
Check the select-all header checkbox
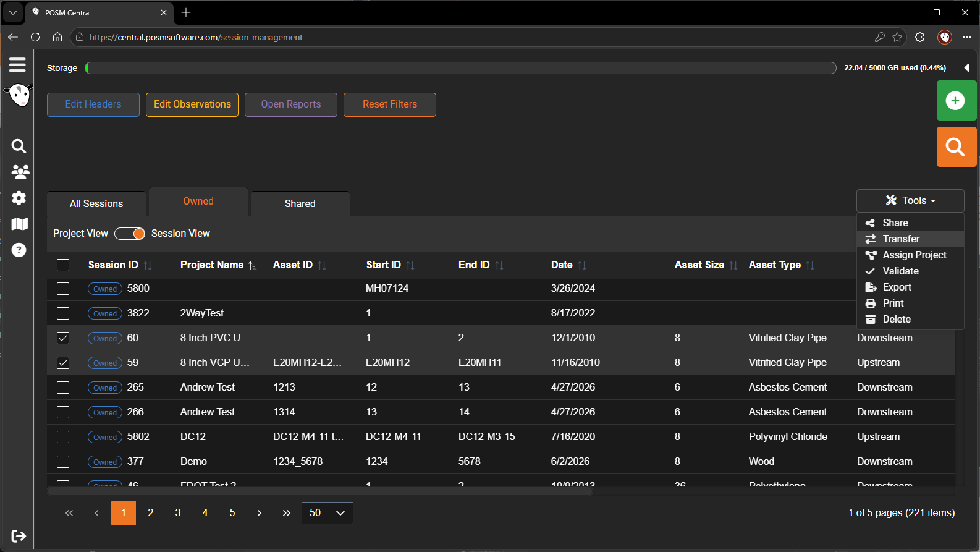click(63, 265)
